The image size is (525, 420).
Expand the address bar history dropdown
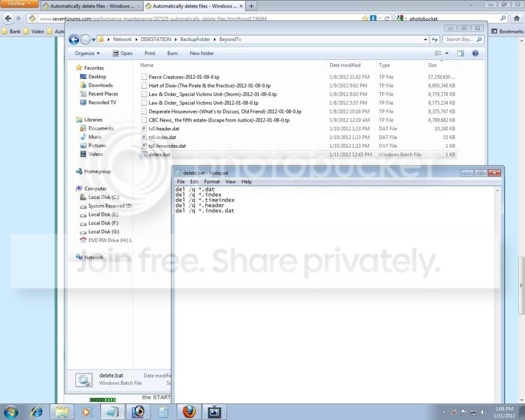(425, 39)
